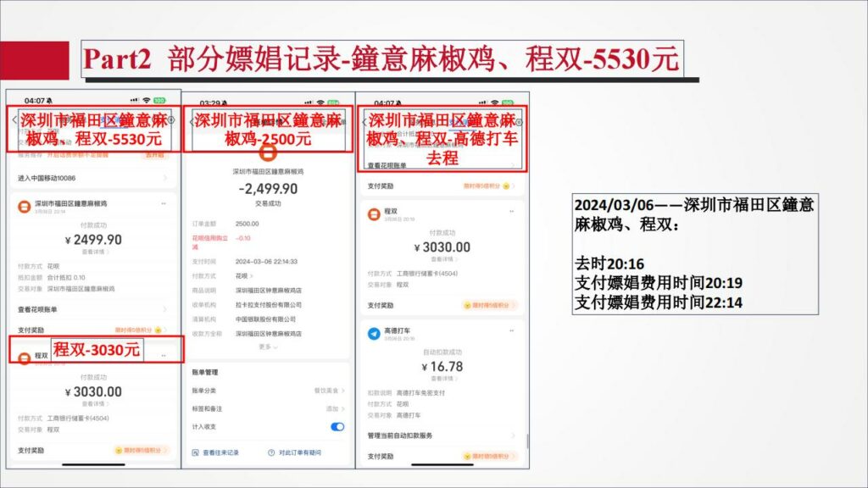Image resolution: width=868 pixels, height=488 pixels.
Task: Tap the battery icon in left phone's status bar
Action: coord(159,101)
